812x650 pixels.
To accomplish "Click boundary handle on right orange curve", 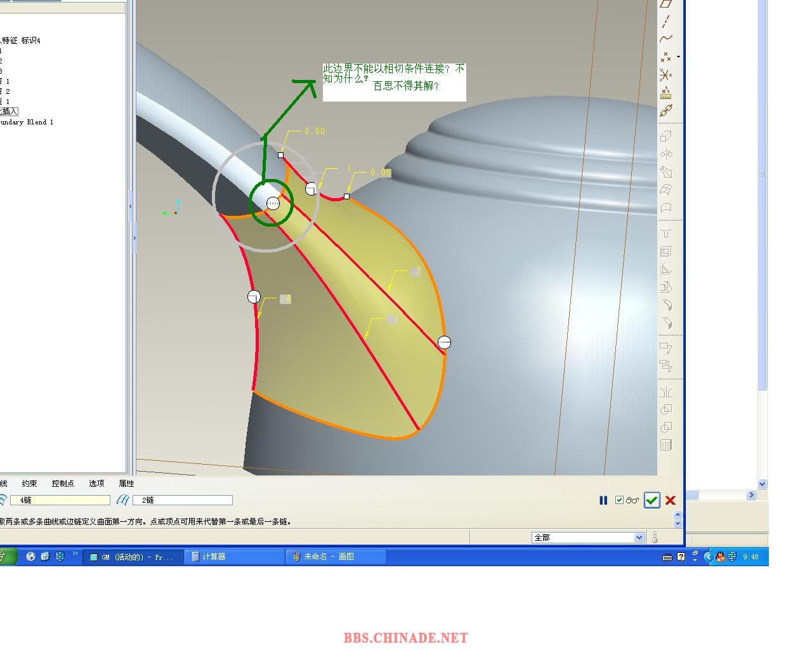I will pyautogui.click(x=444, y=343).
